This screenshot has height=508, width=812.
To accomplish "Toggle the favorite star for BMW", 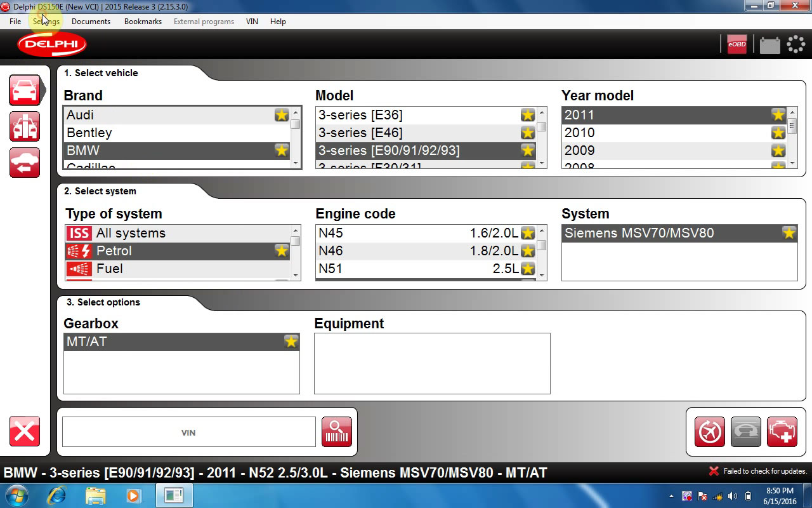I will coord(282,150).
